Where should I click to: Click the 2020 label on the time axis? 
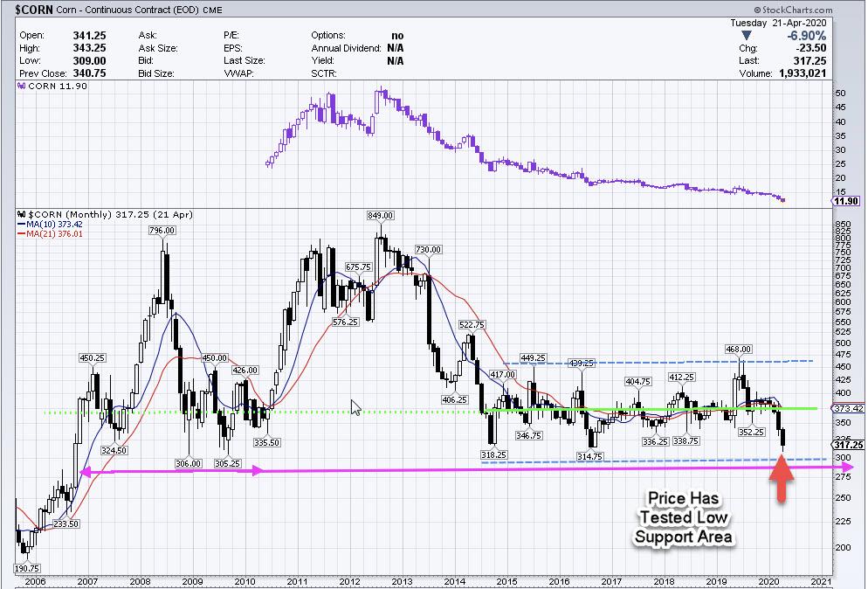click(768, 579)
